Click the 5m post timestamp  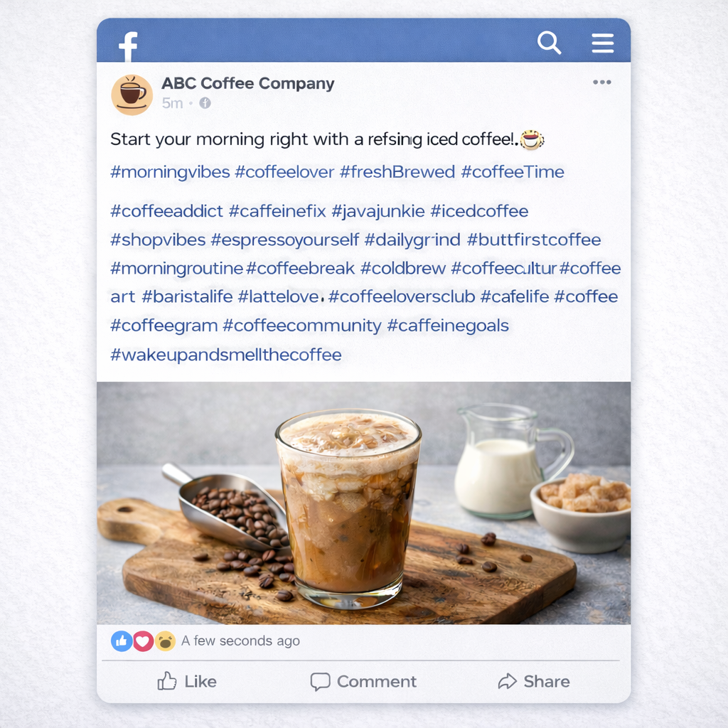(172, 103)
